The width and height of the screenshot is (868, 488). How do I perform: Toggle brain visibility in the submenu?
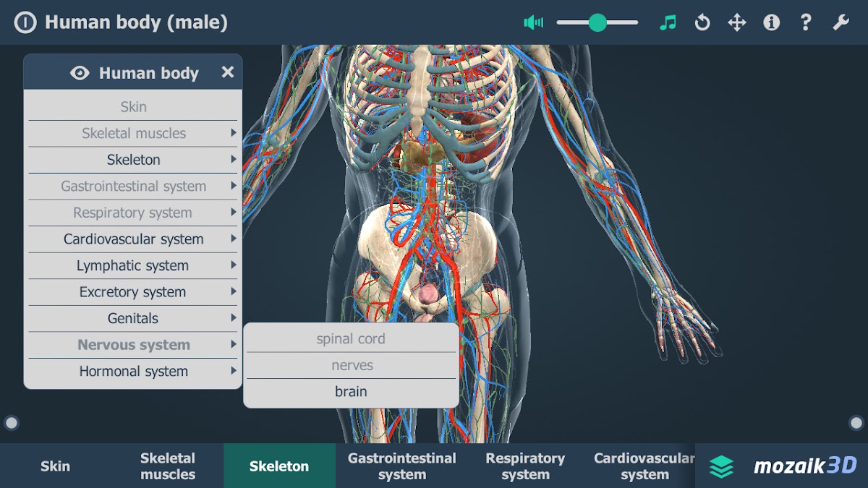pyautogui.click(x=351, y=392)
